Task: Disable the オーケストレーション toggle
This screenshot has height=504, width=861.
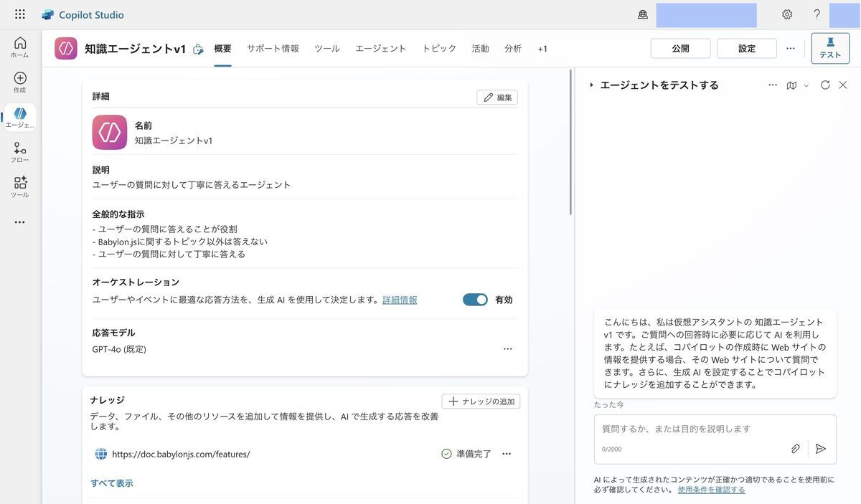Action: coord(474,299)
